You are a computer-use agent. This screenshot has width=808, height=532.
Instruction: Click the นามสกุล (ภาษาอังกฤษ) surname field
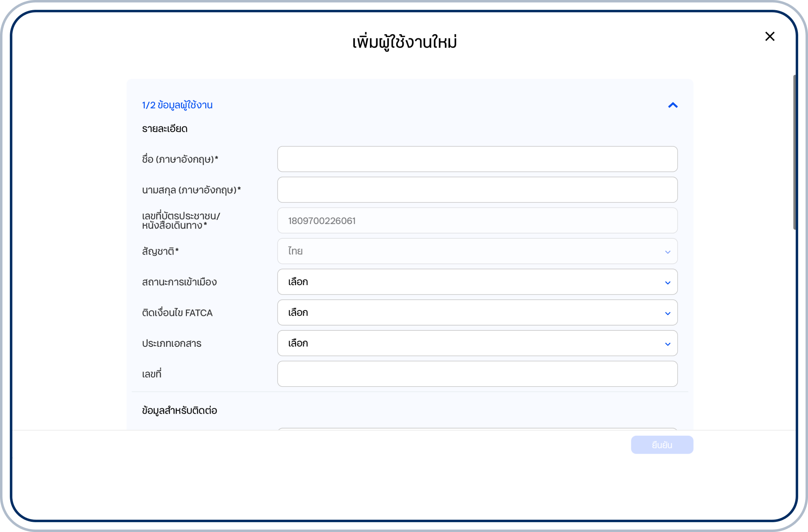click(477, 190)
